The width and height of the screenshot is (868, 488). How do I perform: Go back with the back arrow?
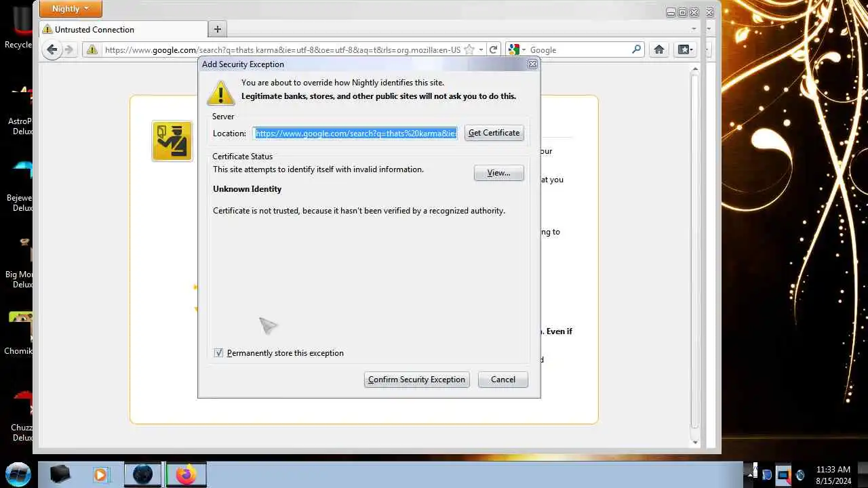click(x=52, y=49)
